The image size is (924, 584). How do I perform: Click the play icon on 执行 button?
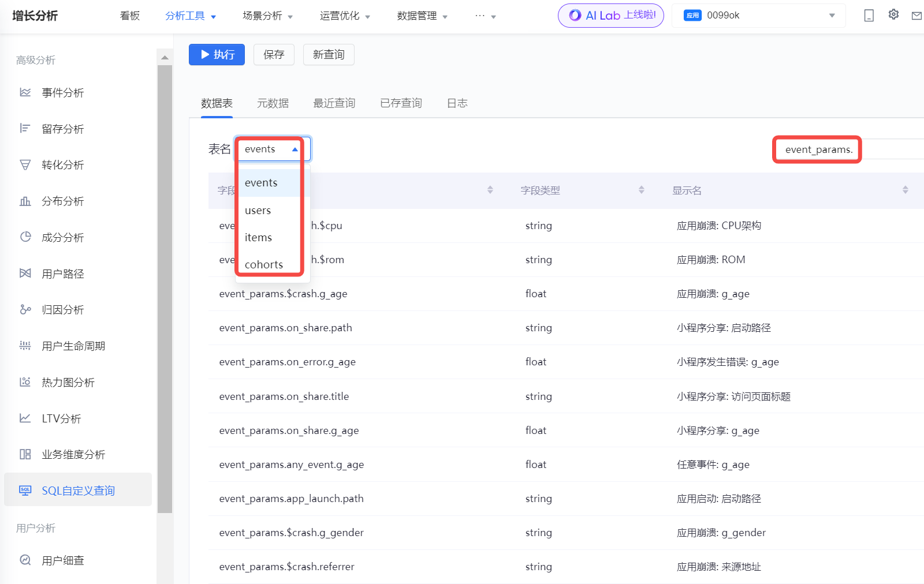[205, 54]
